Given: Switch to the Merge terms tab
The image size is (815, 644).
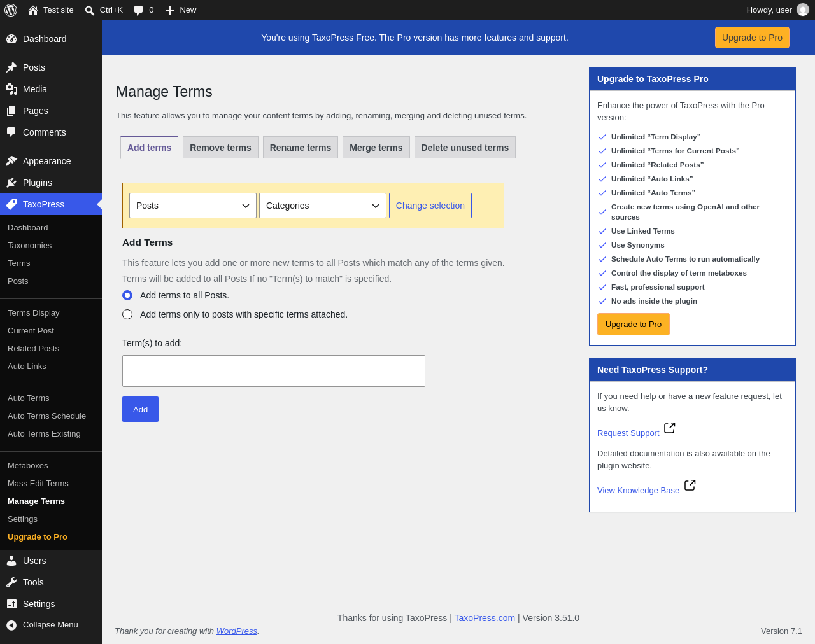Looking at the screenshot, I should [376, 148].
